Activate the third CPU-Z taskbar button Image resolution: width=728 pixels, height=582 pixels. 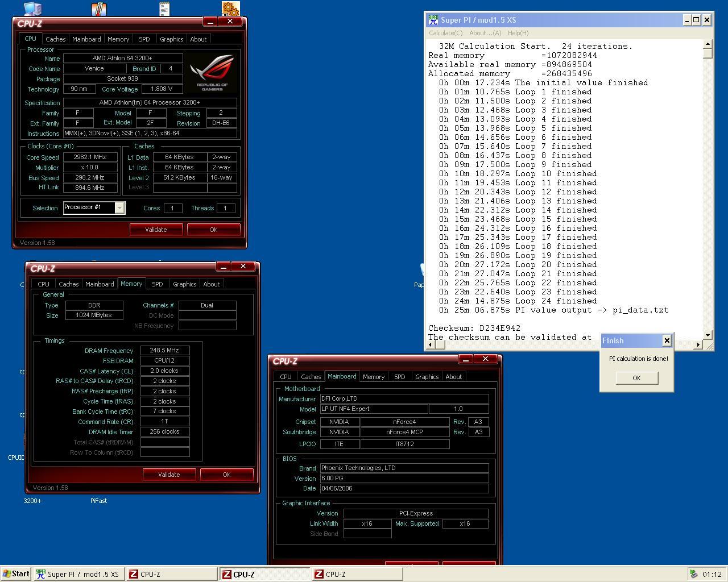pos(357,574)
